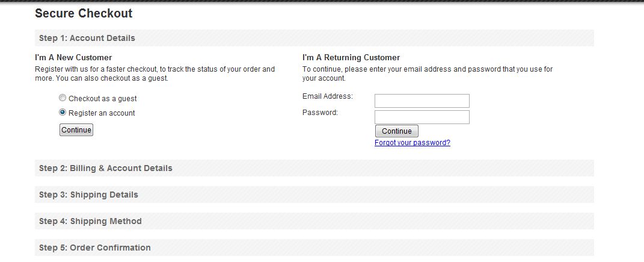
Task: Click the 'Register an account' label text
Action: click(x=102, y=113)
